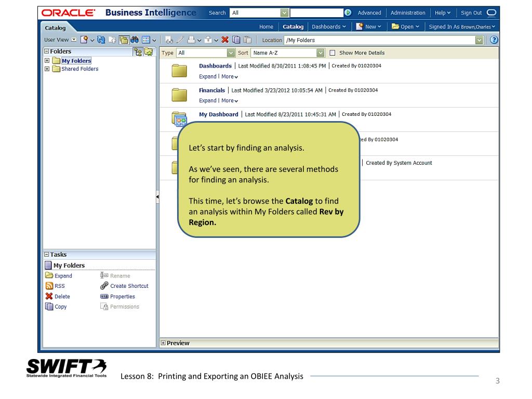Expand the Shared Folders tree node
The width and height of the screenshot is (532, 399).
(47, 69)
